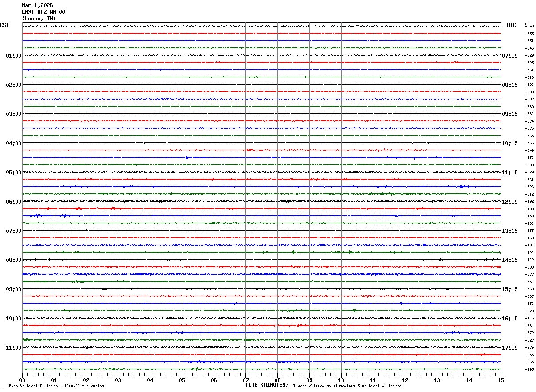Click the -663 DC offset value
536x392 pixels.
click(529, 27)
